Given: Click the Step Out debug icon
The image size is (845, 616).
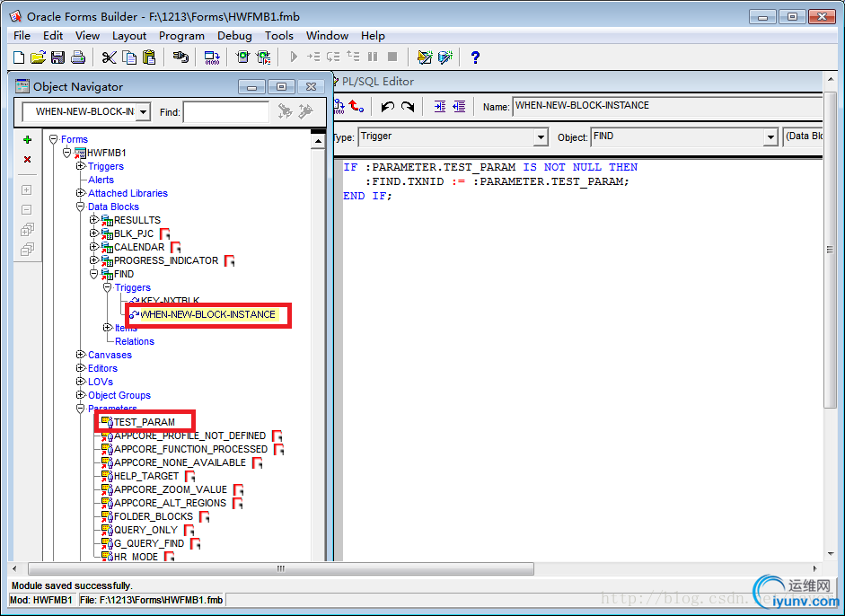Looking at the screenshot, I should click(353, 56).
